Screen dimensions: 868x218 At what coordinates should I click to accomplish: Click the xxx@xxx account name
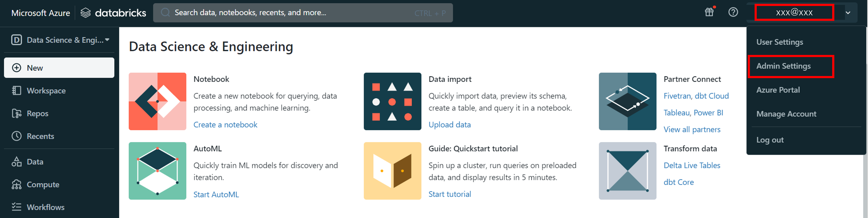pyautogui.click(x=794, y=13)
